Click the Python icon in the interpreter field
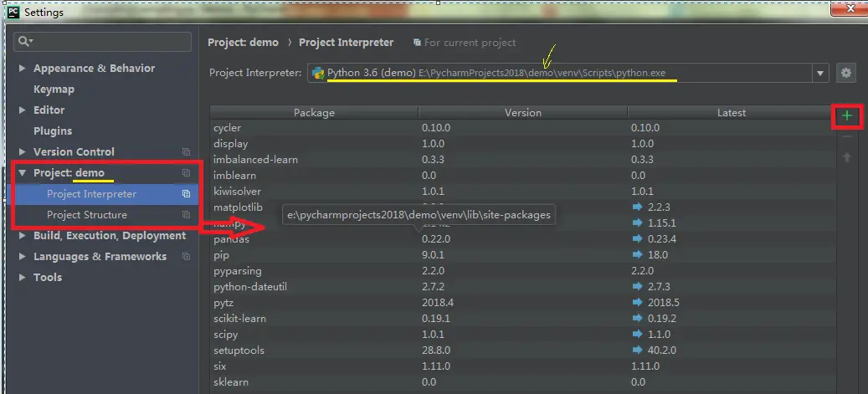The height and width of the screenshot is (394, 868). coord(318,73)
